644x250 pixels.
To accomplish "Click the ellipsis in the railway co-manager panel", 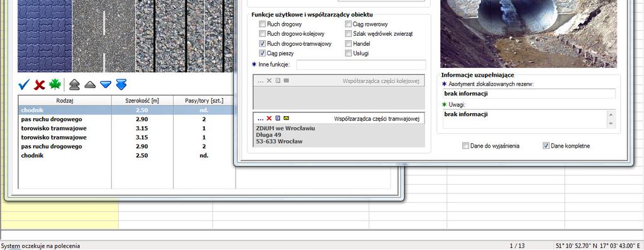I will click(260, 81).
